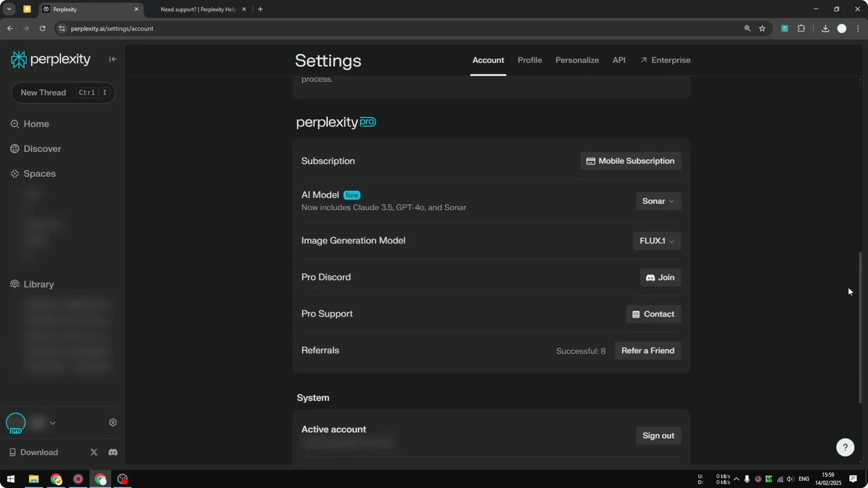Open the Chrome extensions puzzle icon
This screenshot has height=488, width=868.
802,28
